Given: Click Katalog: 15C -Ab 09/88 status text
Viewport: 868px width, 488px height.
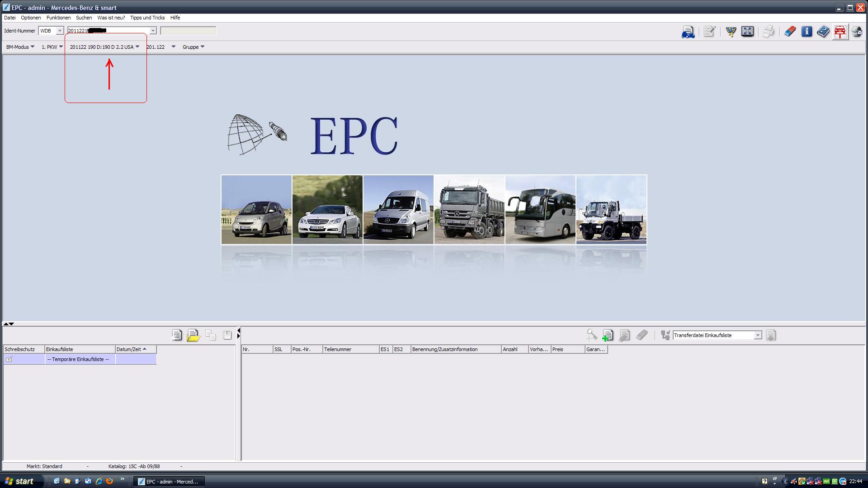Looking at the screenshot, I should coord(134,466).
